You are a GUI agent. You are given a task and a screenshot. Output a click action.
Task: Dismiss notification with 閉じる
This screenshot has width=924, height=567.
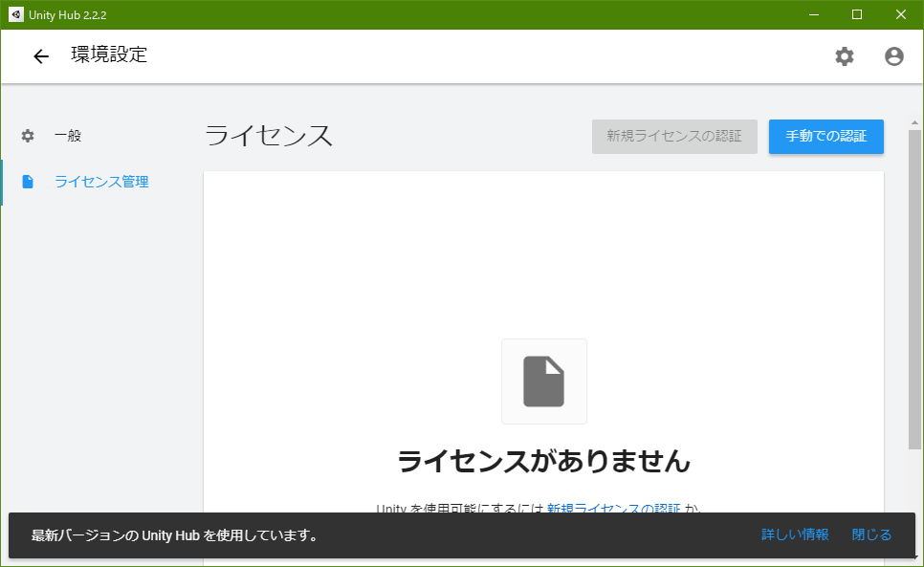pyautogui.click(x=871, y=534)
